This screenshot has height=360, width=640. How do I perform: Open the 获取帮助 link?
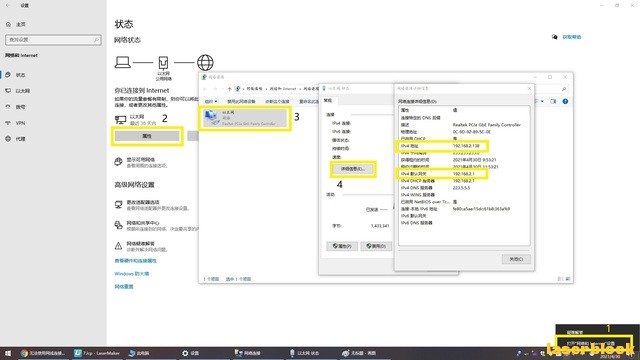click(571, 37)
